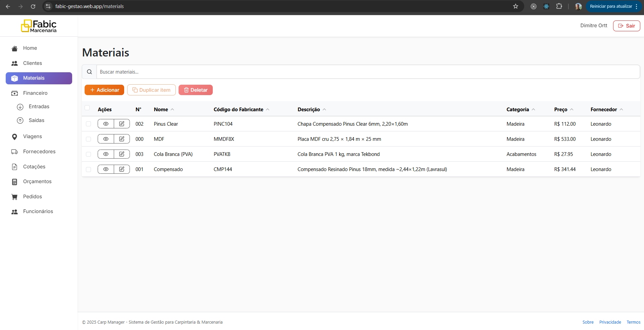Open edit for Pinus Clear row
This screenshot has height=330, width=644.
tap(122, 124)
